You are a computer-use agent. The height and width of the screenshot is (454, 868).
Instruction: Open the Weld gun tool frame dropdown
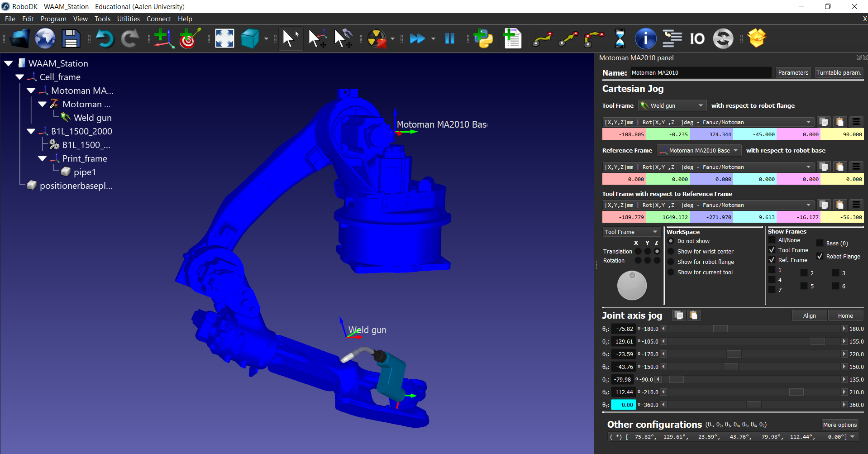coord(672,105)
